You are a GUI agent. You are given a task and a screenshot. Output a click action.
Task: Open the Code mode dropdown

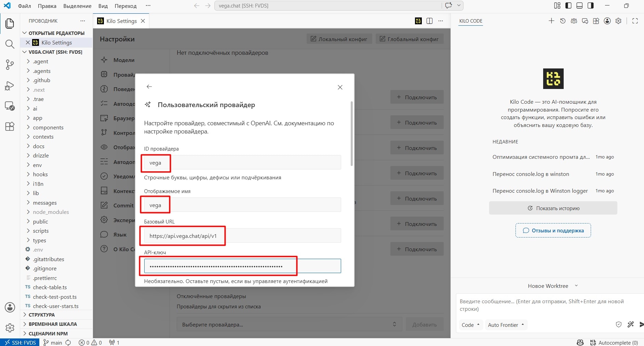[x=470, y=325]
